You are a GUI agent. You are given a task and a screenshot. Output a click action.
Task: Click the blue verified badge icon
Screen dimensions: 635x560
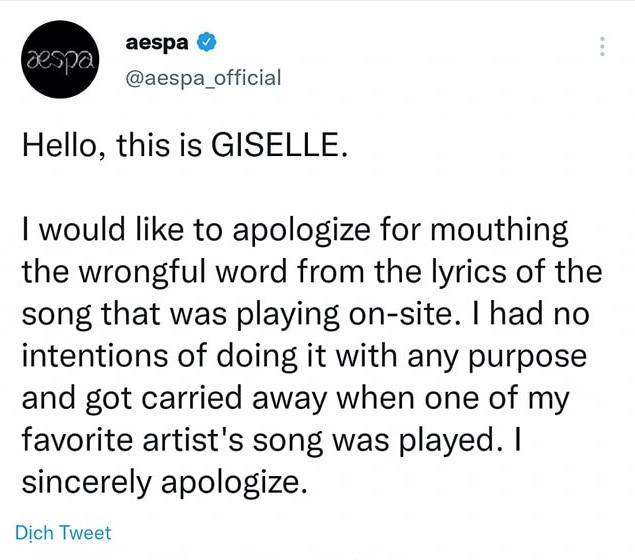[x=208, y=43]
